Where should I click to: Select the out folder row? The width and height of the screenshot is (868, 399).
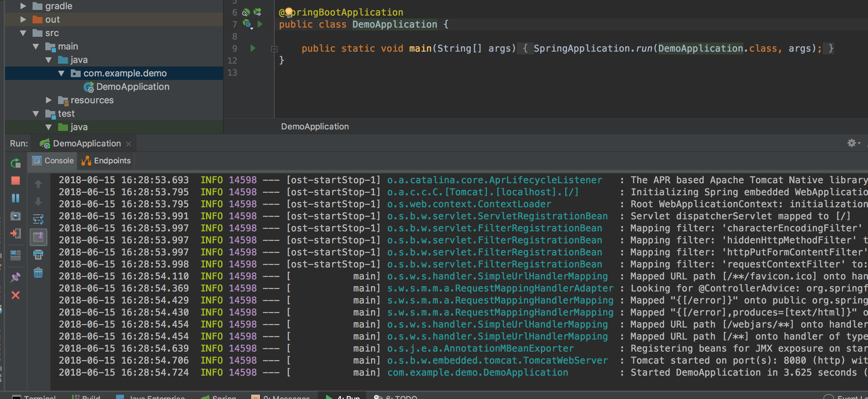click(114, 19)
